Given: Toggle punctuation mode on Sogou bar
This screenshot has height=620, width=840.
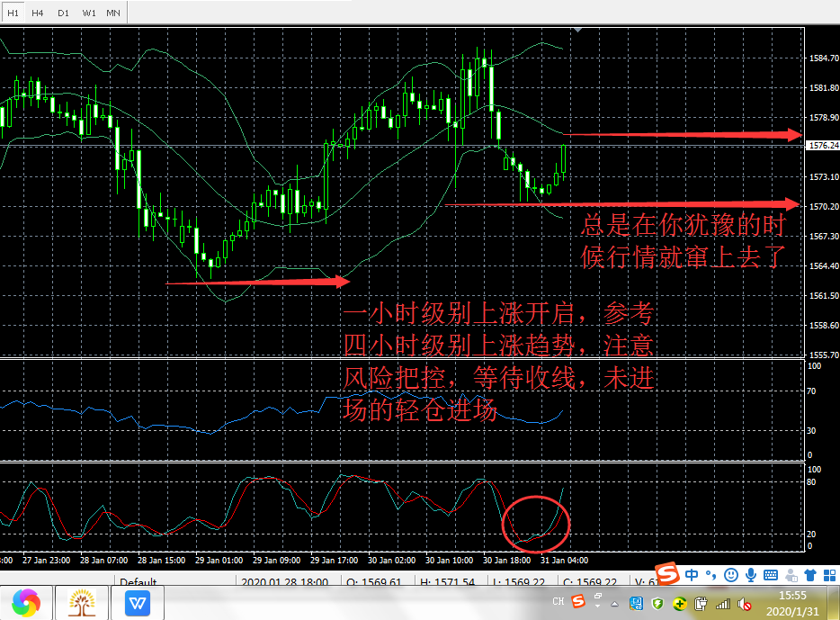Looking at the screenshot, I should 710,575.
